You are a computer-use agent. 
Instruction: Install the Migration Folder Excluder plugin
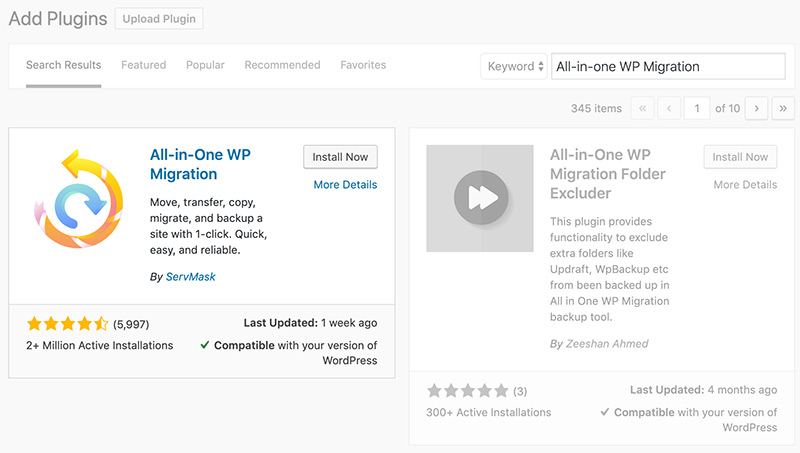pyautogui.click(x=740, y=157)
